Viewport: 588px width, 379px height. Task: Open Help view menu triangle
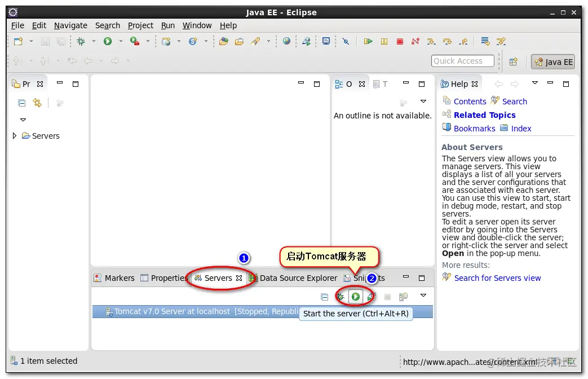[x=535, y=82]
